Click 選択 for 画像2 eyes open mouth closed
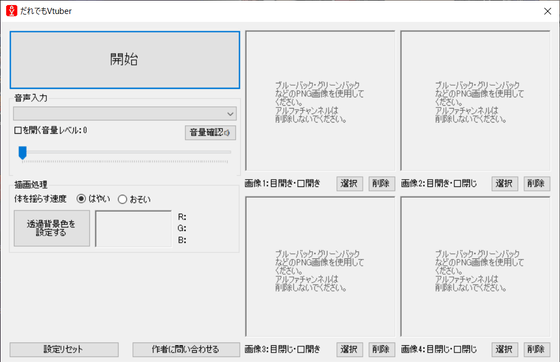Viewport: 560px width, 362px height. (504, 183)
